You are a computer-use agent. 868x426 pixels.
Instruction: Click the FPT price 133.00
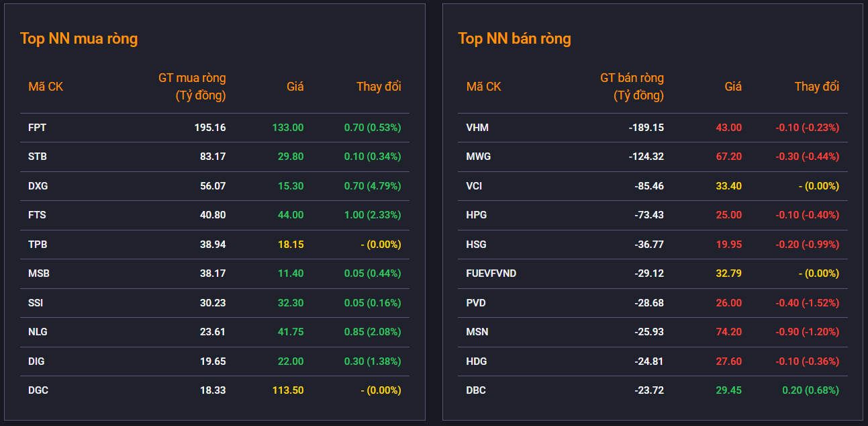(288, 128)
